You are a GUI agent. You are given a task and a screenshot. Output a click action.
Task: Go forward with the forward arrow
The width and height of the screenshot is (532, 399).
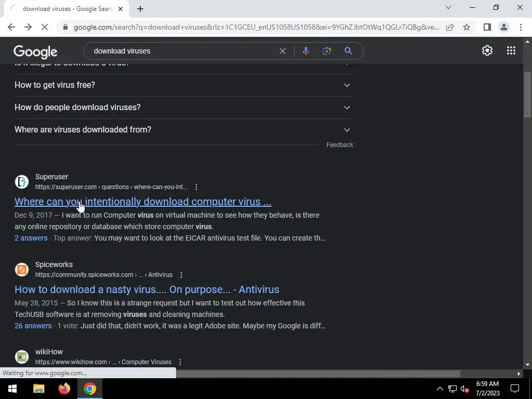pyautogui.click(x=28, y=27)
